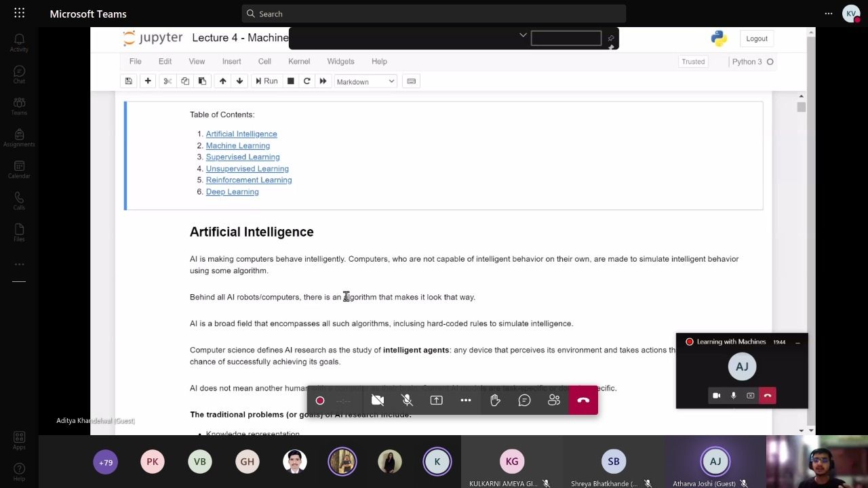Viewport: 868px width, 488px height.
Task: Toggle the camera in the meeting toolbar
Action: (378, 401)
